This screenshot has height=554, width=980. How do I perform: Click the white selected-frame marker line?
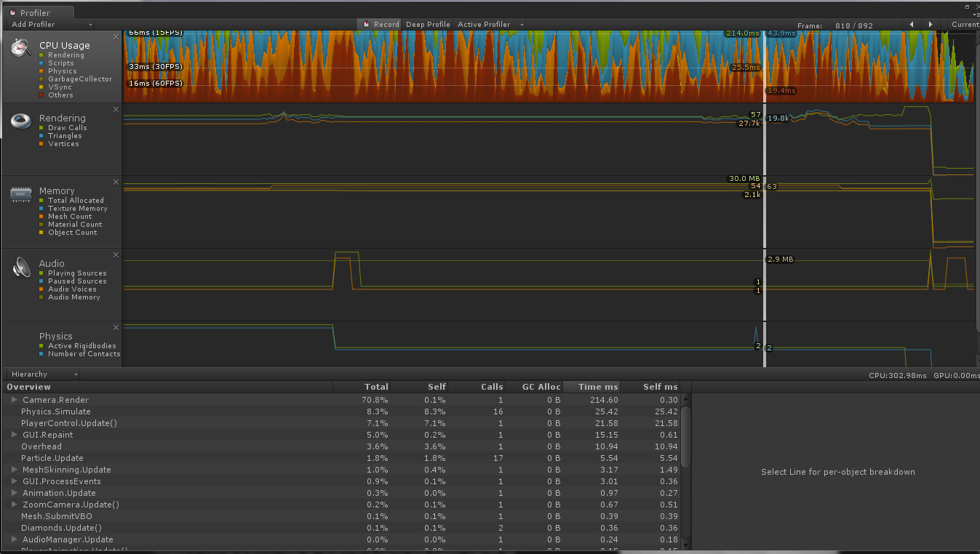click(765, 198)
